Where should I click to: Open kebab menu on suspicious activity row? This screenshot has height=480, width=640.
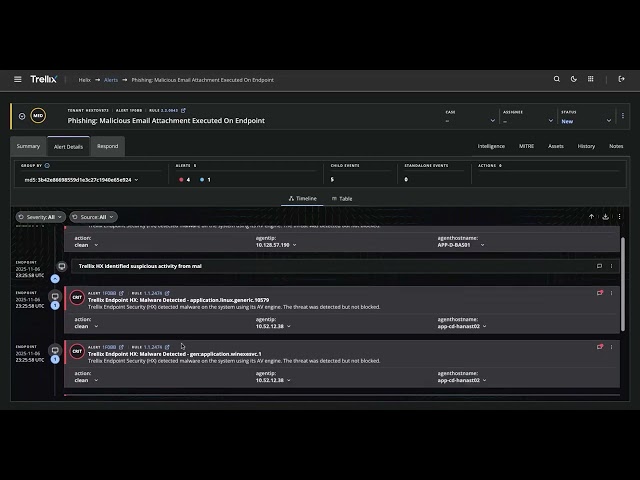tap(611, 266)
